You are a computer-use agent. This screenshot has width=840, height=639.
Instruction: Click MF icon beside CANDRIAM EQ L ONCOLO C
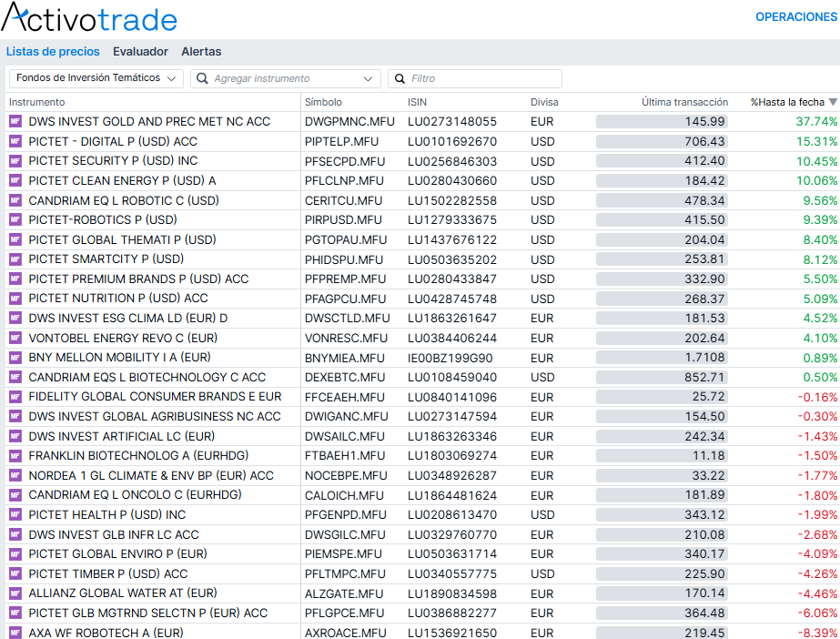tap(15, 495)
